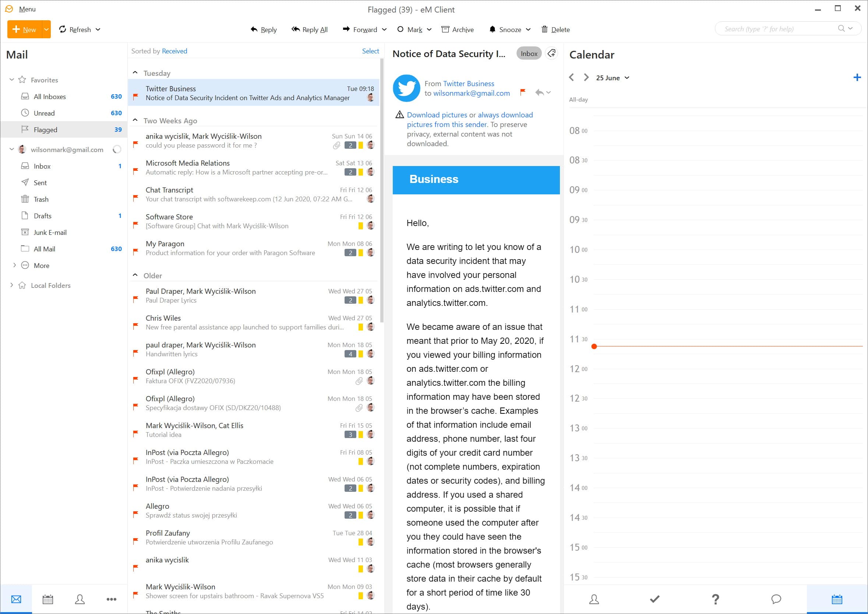Toggle collapse Tuesday email group

[136, 73]
